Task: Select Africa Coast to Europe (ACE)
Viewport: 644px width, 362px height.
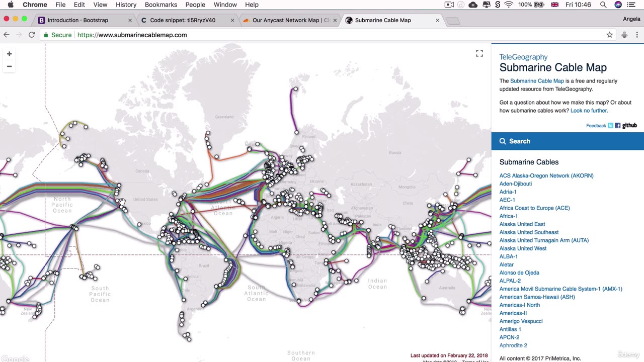Action: pos(535,208)
